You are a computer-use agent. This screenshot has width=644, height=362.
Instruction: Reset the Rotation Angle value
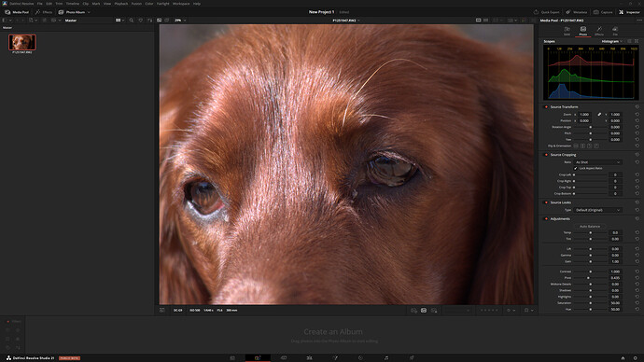pos(637,127)
